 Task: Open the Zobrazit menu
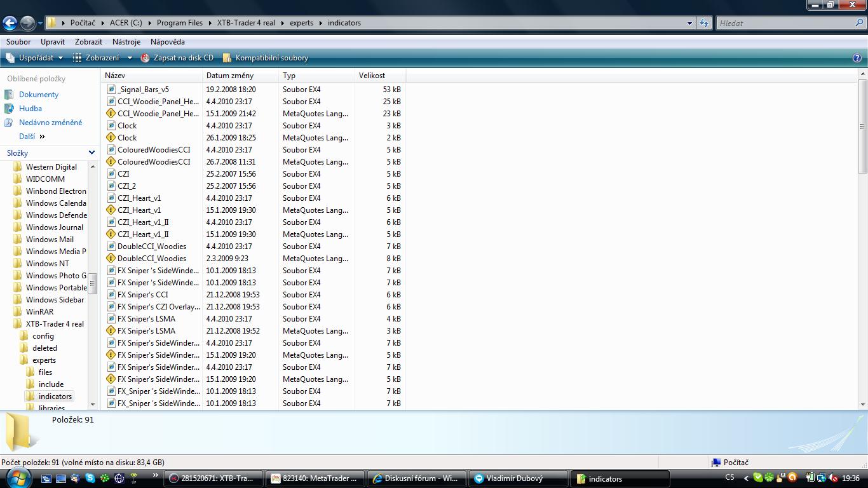pos(88,42)
